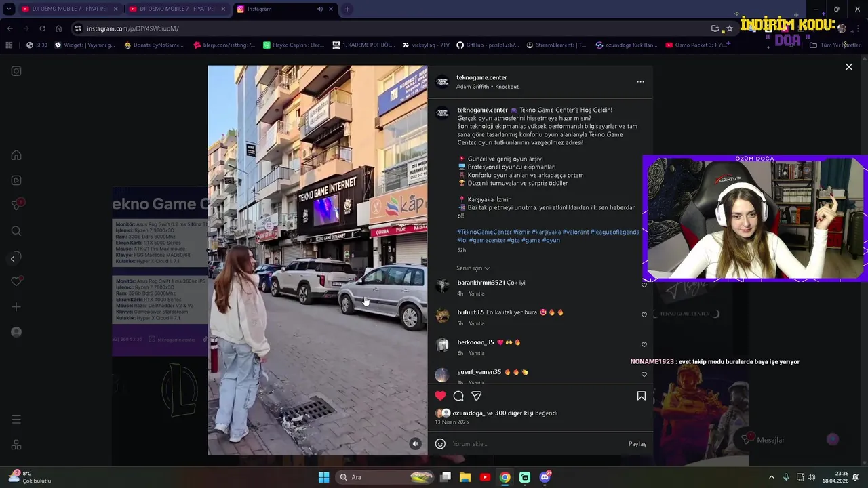Open File Explorer from the taskbar
Screen dimensions: 868x488
(465, 477)
